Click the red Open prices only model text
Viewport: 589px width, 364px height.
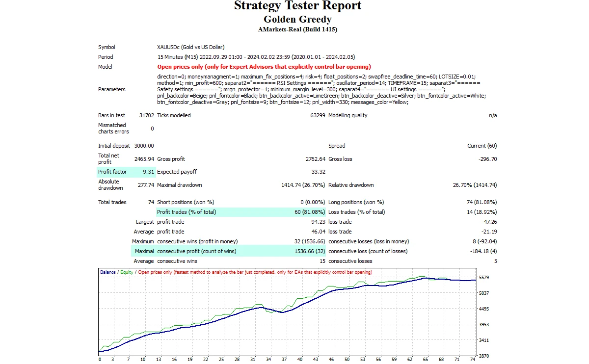point(264,67)
